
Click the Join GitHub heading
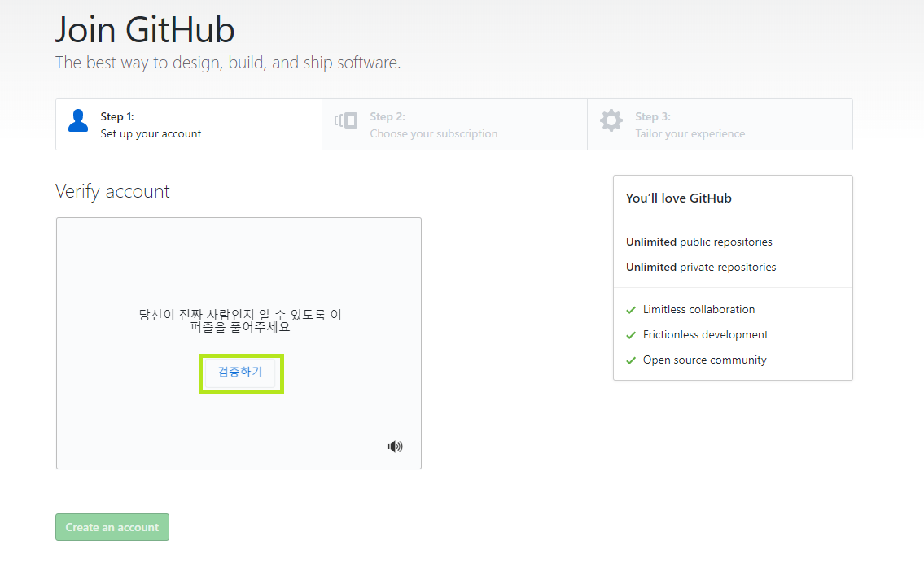(145, 29)
